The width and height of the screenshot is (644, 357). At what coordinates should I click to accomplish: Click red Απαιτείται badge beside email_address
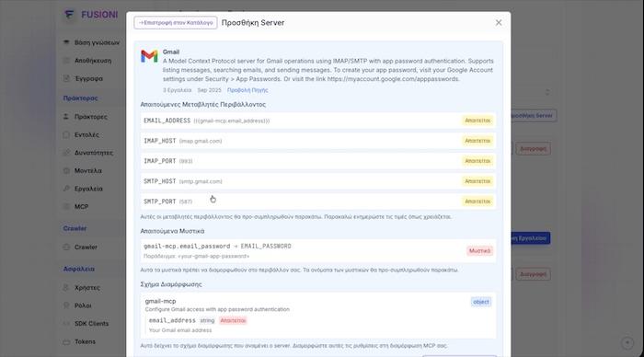[233, 320]
